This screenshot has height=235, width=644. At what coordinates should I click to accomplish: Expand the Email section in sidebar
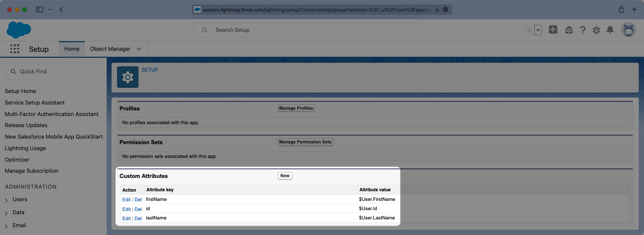(6, 226)
